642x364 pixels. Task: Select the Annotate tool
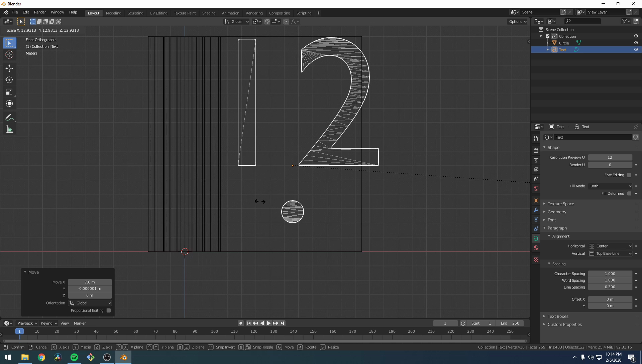9,118
